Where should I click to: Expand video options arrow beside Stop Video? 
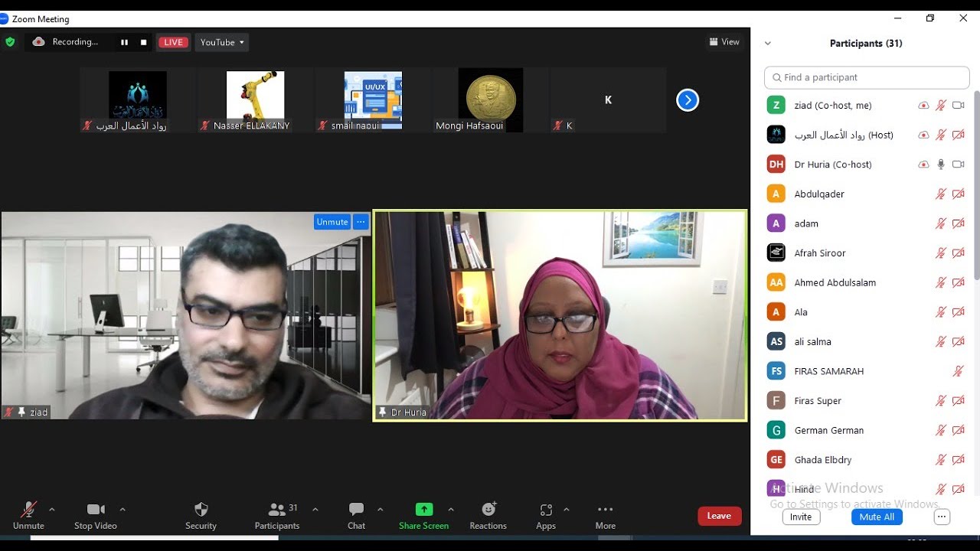(x=122, y=510)
